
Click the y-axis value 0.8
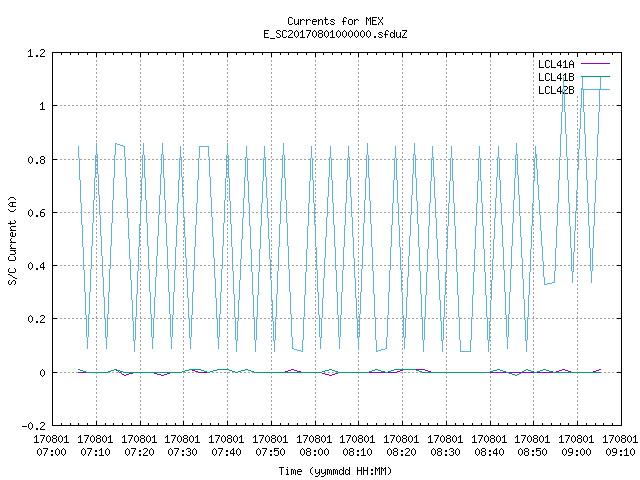36,160
